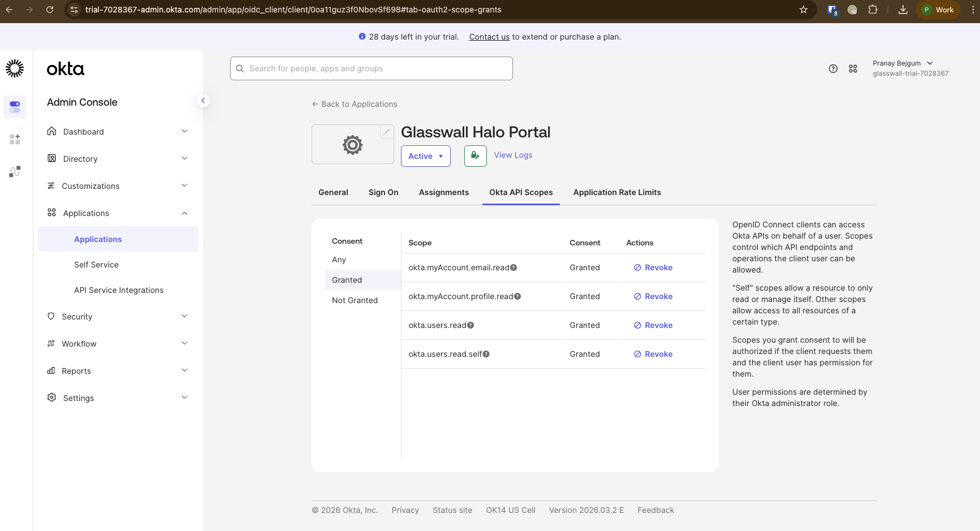Click the Customizations sliders icon
The height and width of the screenshot is (531, 980).
pos(51,185)
